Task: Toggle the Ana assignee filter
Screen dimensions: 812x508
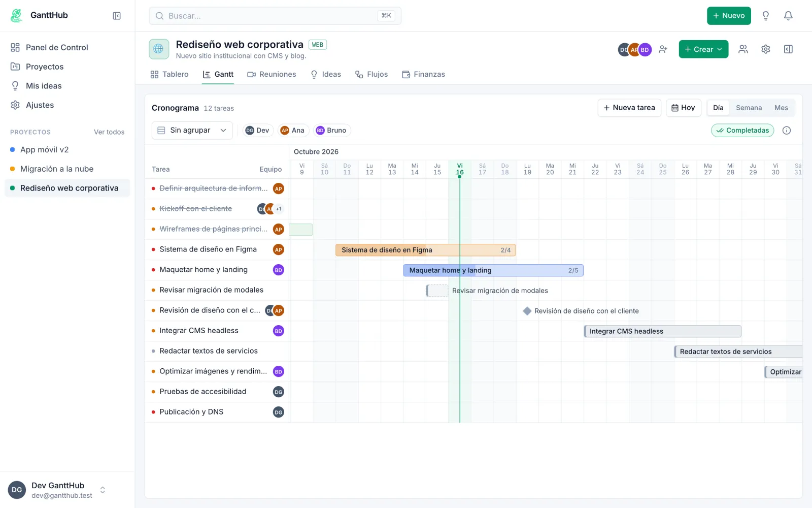Action: (293, 131)
